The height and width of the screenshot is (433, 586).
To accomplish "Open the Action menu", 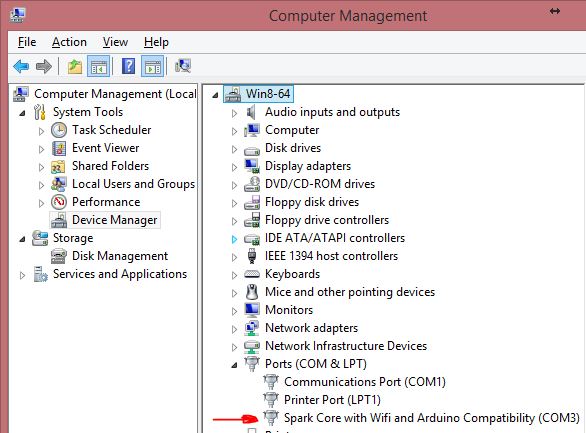I will tap(69, 42).
